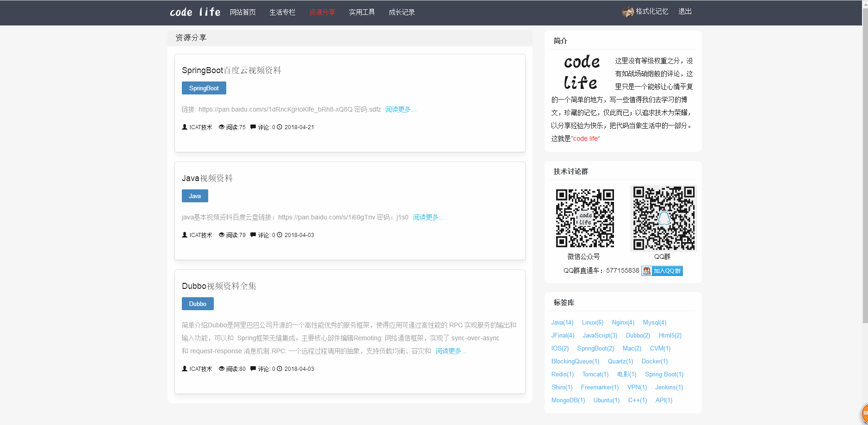Select Tomcat(1) tag
This screenshot has width=868, height=425.
point(595,374)
